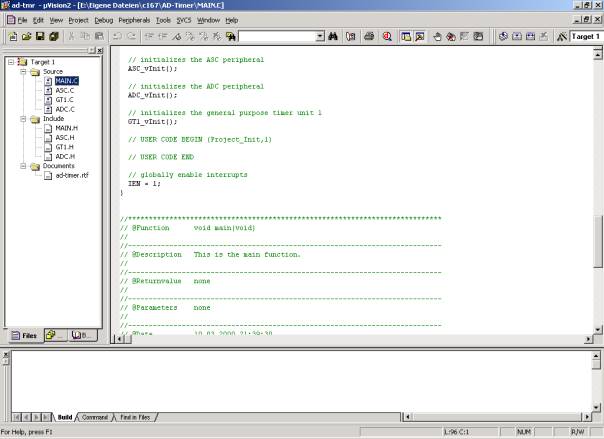
Task: Close the output window panel
Action: coord(6,355)
